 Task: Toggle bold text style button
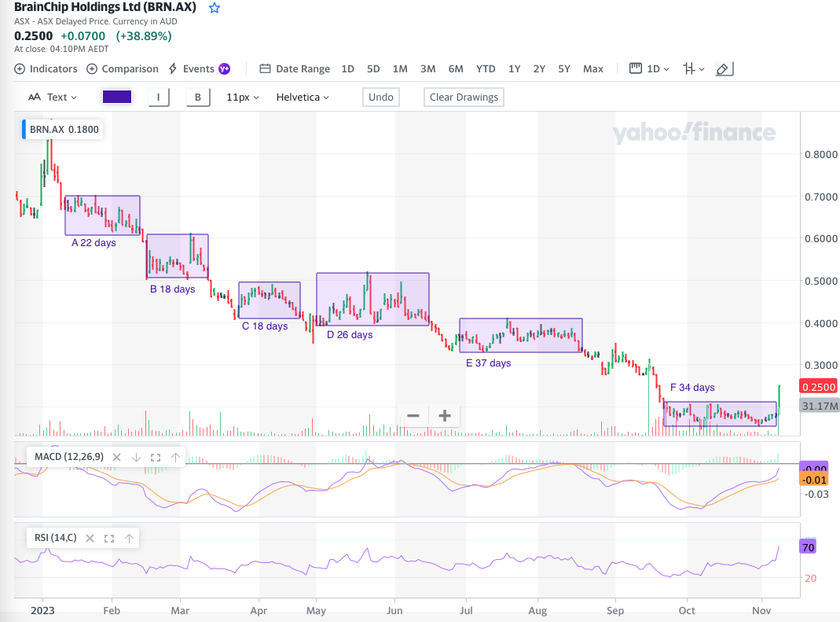[198, 97]
